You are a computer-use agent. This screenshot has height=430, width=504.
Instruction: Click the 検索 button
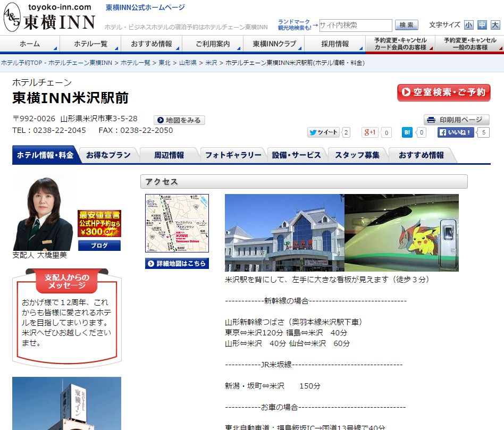tap(406, 25)
